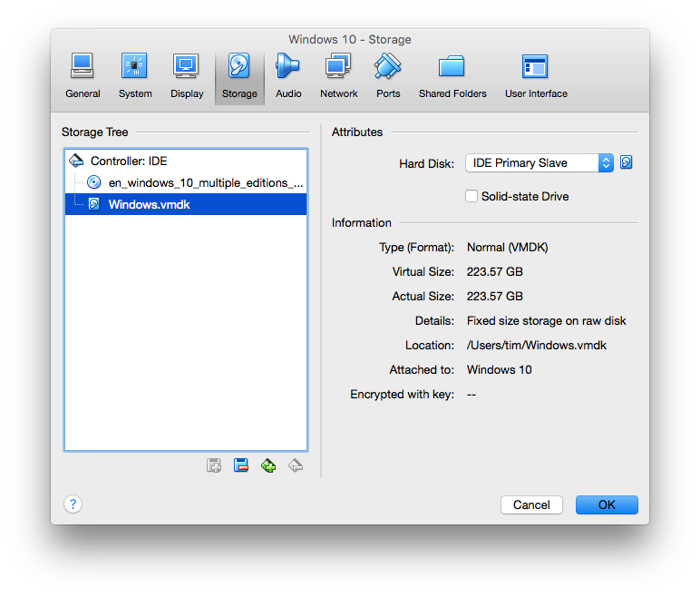This screenshot has width=700, height=597.
Task: Click the optical disc icon for Windows ISO
Action: click(93, 182)
